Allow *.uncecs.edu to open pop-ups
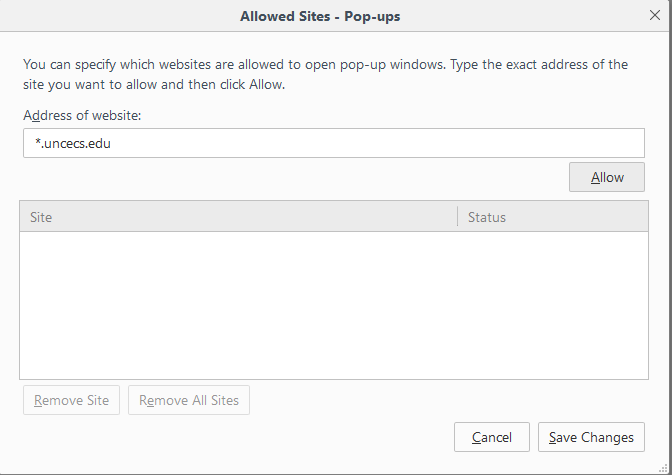Screen dimensions: 672x475 coord(607,178)
